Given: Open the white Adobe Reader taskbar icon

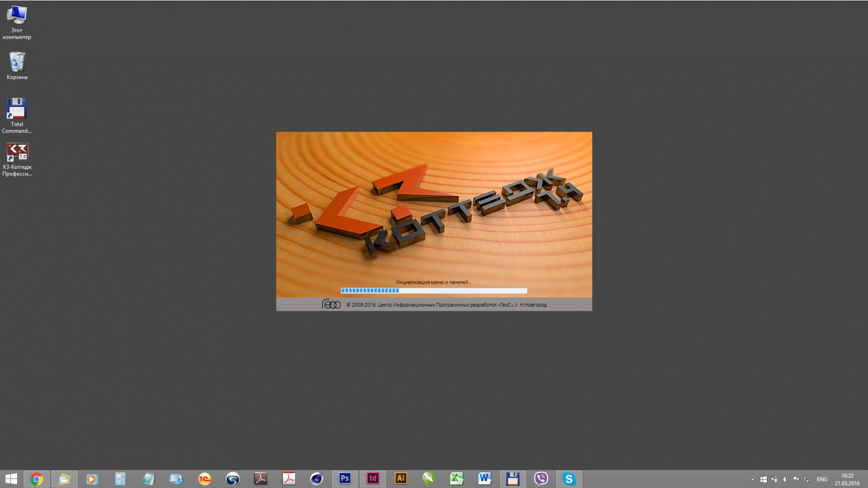Looking at the screenshot, I should pos(289,479).
